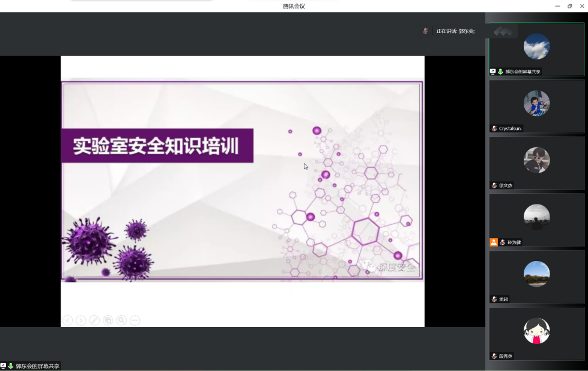Click screen share icon on 郭东会 tile

click(x=493, y=72)
